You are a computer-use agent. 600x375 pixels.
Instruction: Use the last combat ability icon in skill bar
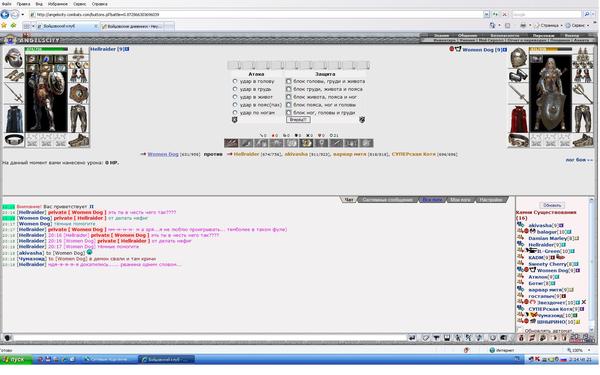coord(366,143)
